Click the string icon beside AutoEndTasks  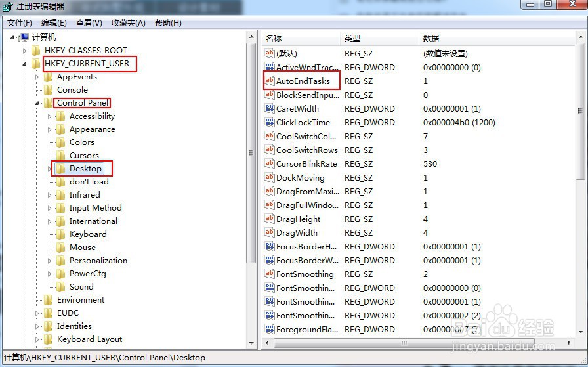tap(270, 81)
